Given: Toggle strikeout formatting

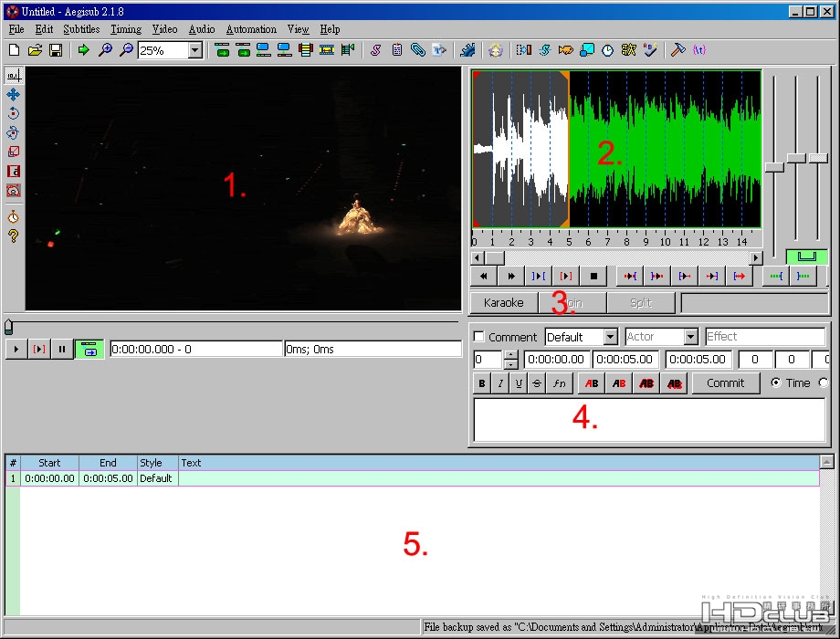Looking at the screenshot, I should (x=537, y=383).
